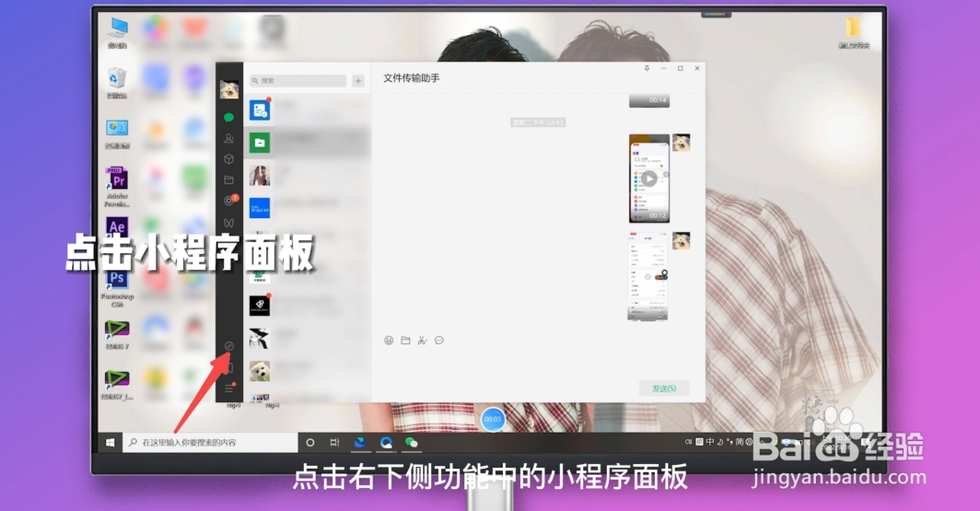
Task: Open the lower screenshot image message
Action: click(647, 276)
